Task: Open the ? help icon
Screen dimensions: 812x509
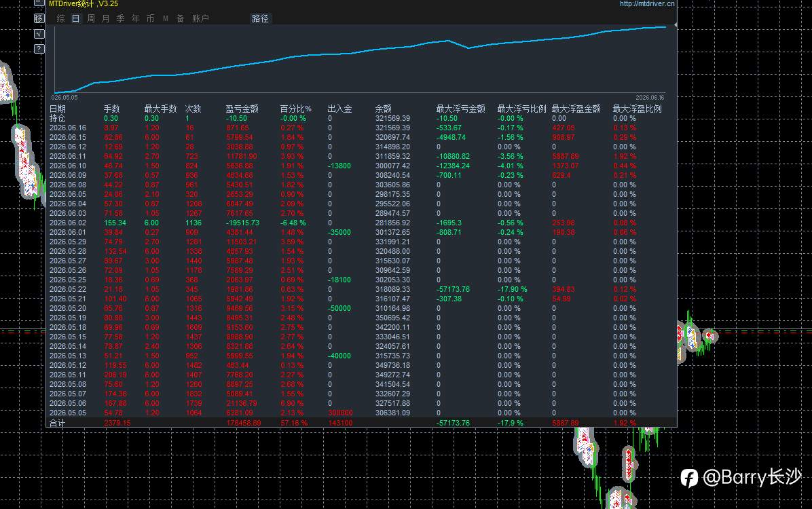Action: coord(39,49)
